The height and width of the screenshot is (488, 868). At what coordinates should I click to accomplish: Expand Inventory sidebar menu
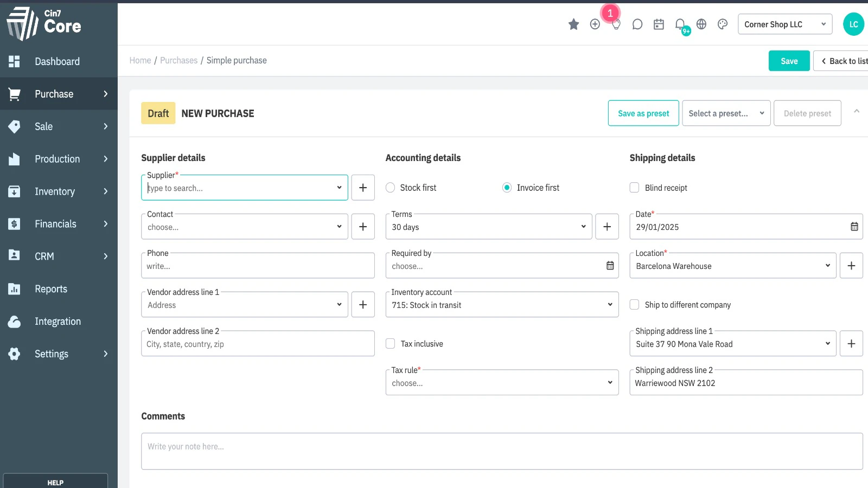tap(59, 191)
